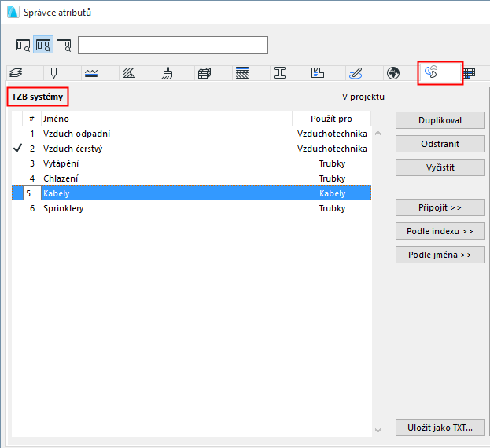Click the Archicad window title icon
The height and width of the screenshot is (448, 490).
pyautogui.click(x=13, y=12)
